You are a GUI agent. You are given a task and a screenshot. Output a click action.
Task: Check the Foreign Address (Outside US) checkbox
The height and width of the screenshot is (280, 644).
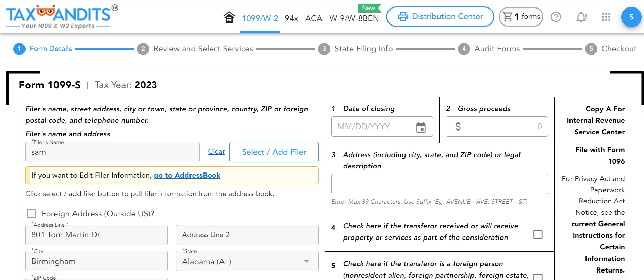coord(31,214)
